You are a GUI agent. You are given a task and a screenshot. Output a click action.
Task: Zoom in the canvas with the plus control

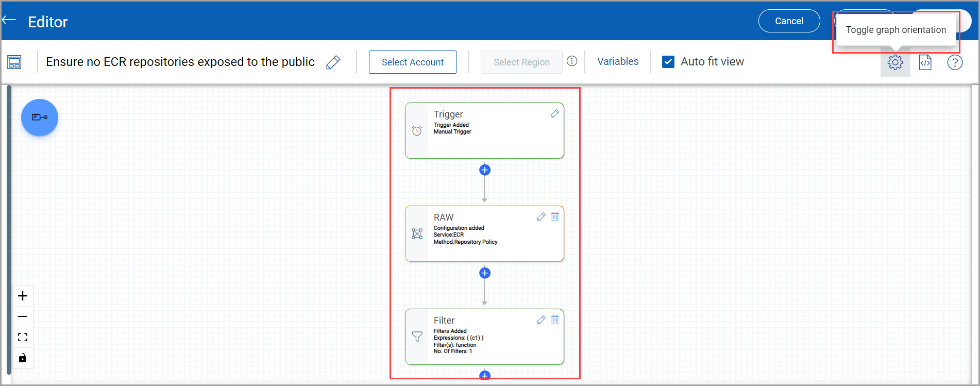click(23, 296)
